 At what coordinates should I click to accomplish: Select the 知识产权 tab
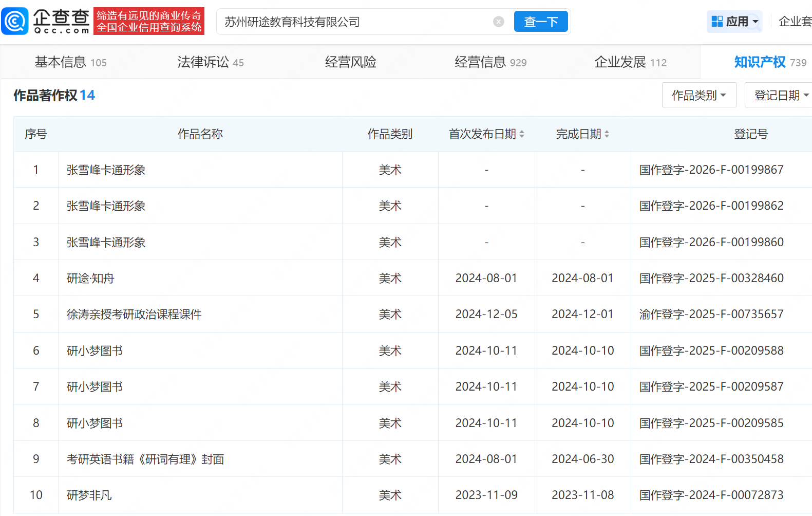pyautogui.click(x=770, y=62)
